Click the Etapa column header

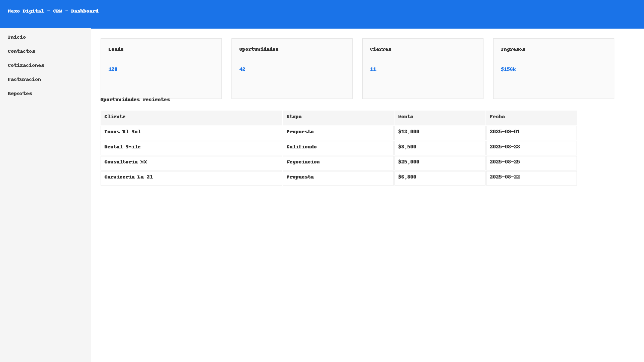tap(338, 118)
